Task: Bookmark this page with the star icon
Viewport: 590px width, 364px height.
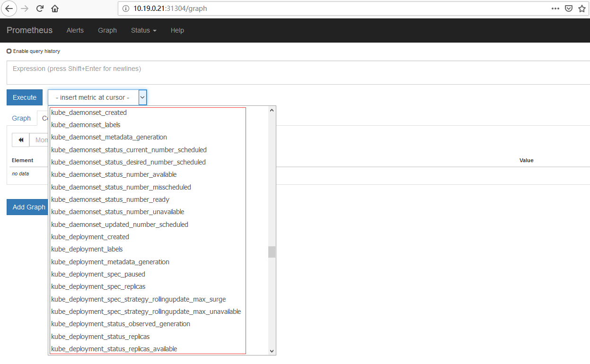Action: pyautogui.click(x=582, y=9)
